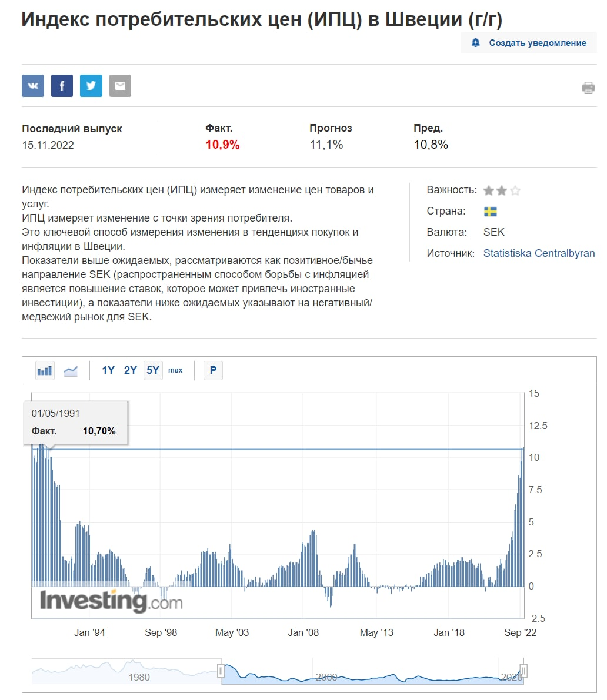
Task: Click right handle of range slider
Action: 523,671
